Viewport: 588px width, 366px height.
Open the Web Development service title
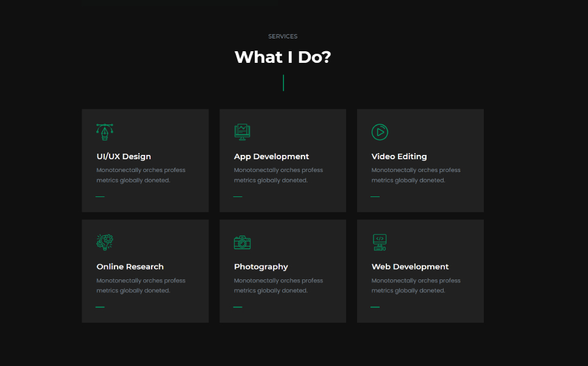(410, 267)
